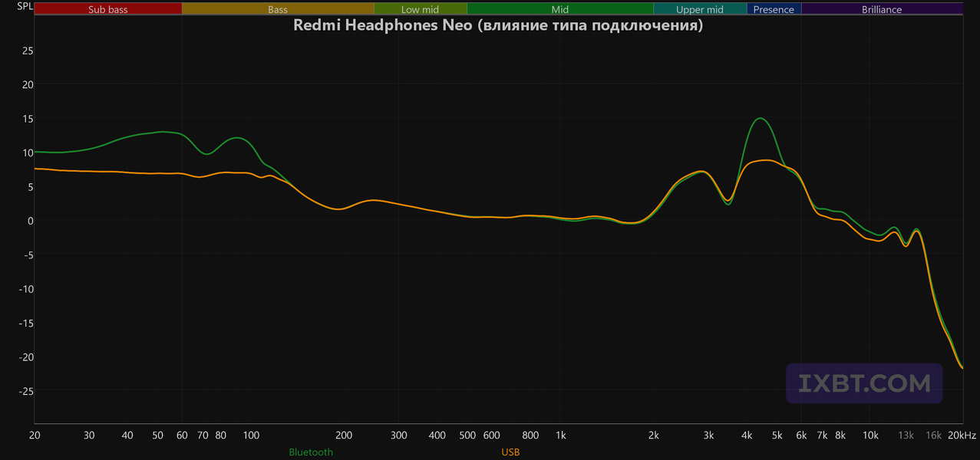Select the Sub bass band label
The image size is (980, 460).
pyautogui.click(x=108, y=9)
